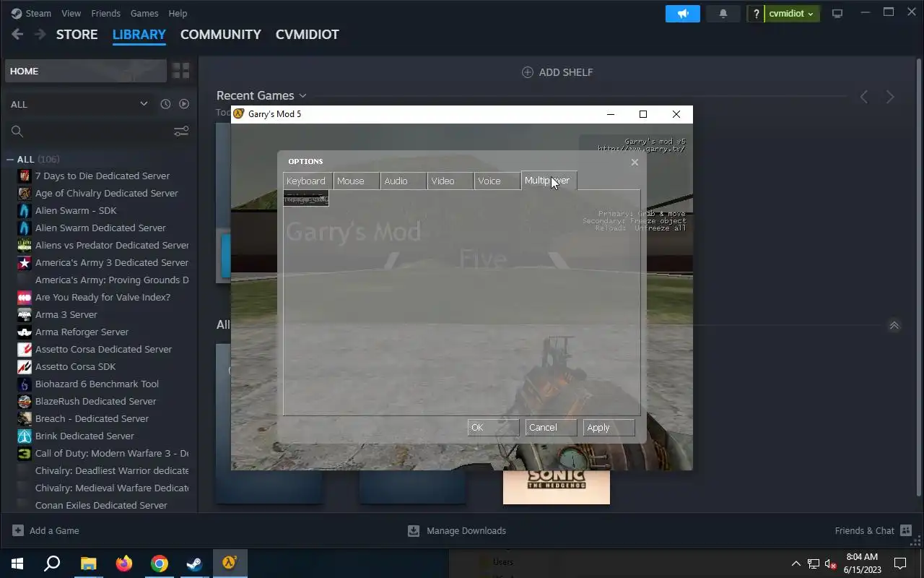Collapse shelf with double chevron icon
924x578 pixels.
point(894,326)
